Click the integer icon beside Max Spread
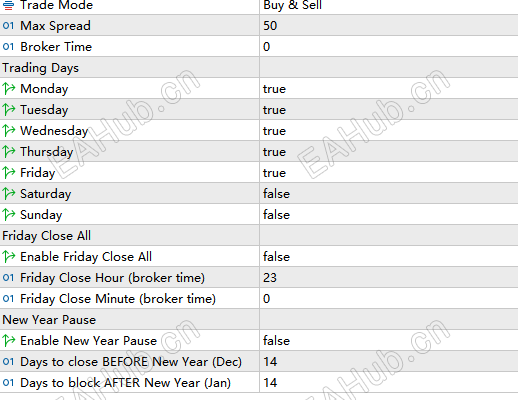The height and width of the screenshot is (400, 518). coord(8,26)
